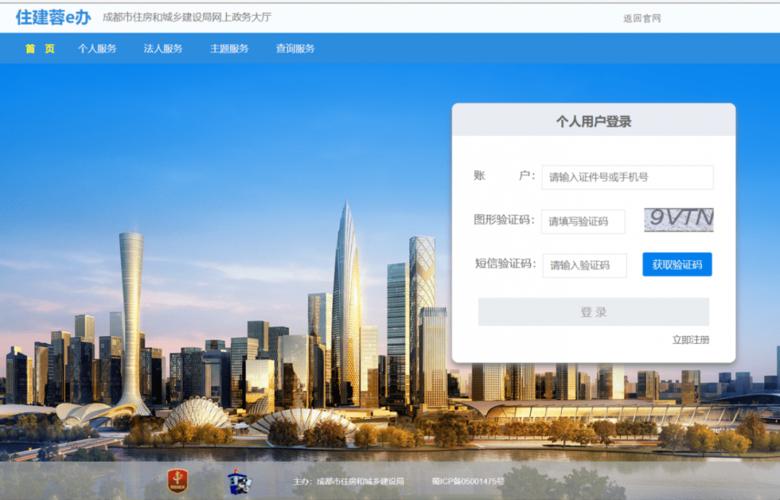Click the red government emblem badge in footer

pos(177,482)
